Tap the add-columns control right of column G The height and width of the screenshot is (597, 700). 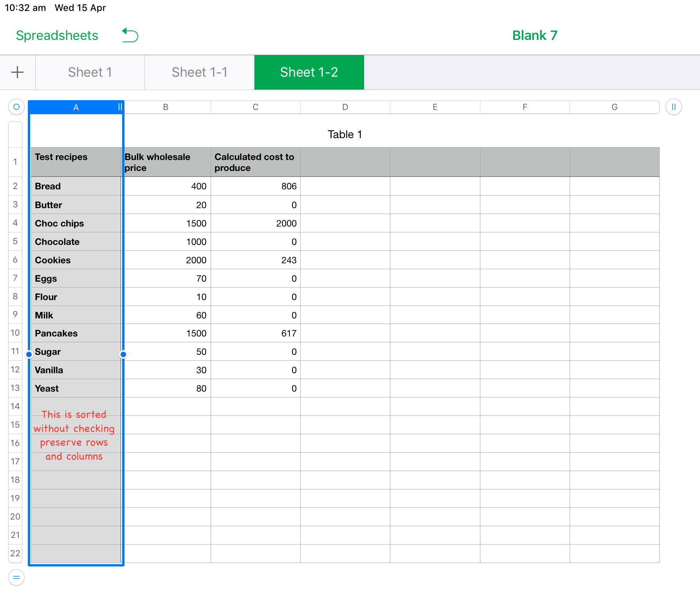[x=673, y=106]
